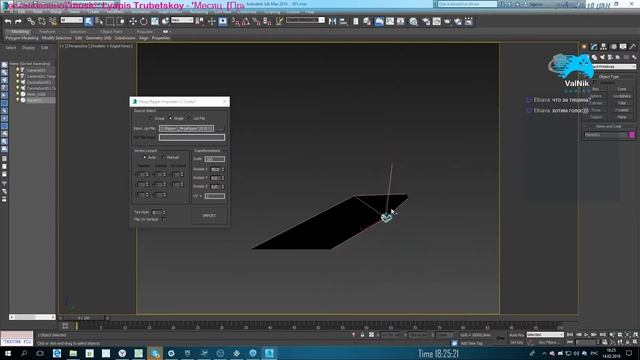Click the IMPORT button in importer dialog

click(x=209, y=216)
